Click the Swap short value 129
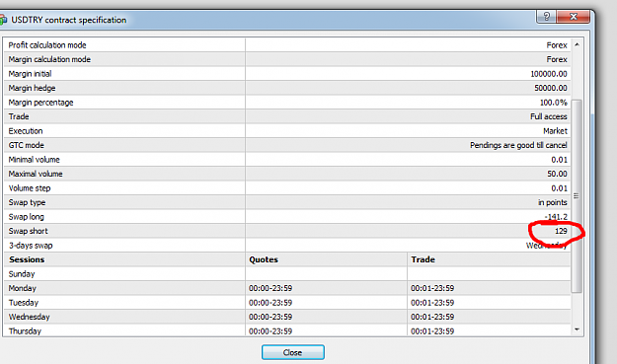This screenshot has height=364, width=617. pos(561,231)
